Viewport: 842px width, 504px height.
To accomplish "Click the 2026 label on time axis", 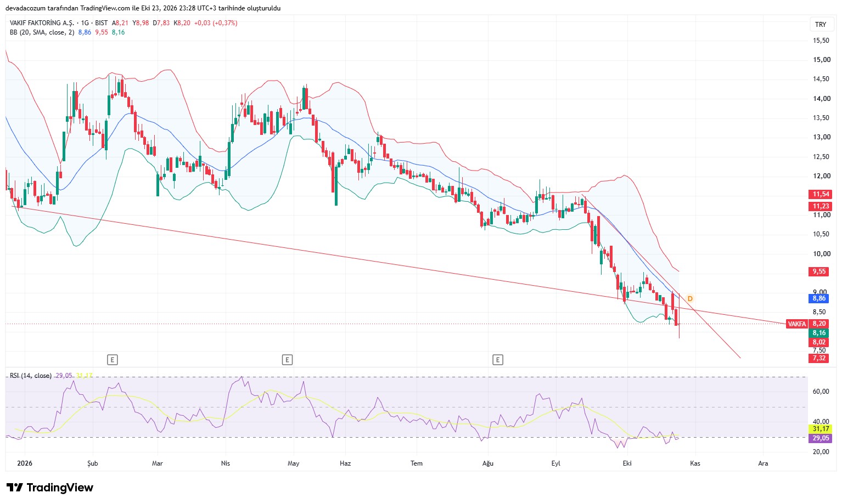I will tap(25, 463).
